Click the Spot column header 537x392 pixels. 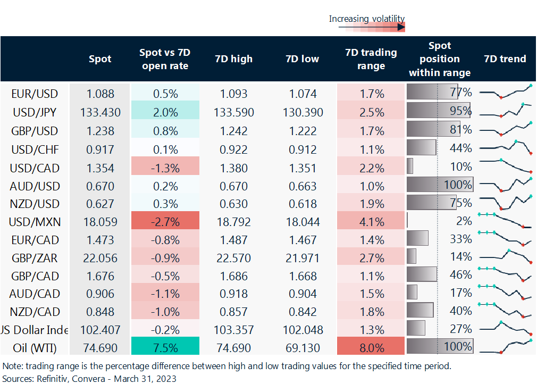click(100, 59)
